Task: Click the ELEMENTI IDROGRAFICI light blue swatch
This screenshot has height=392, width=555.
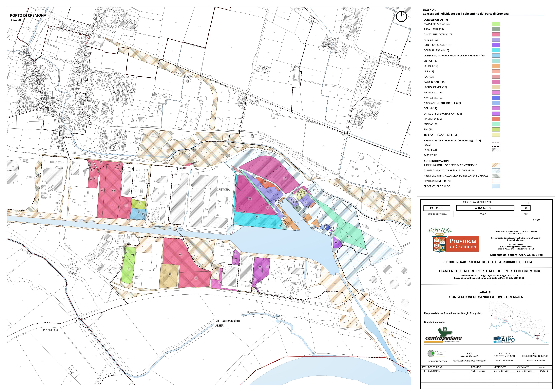Action: 496,186
